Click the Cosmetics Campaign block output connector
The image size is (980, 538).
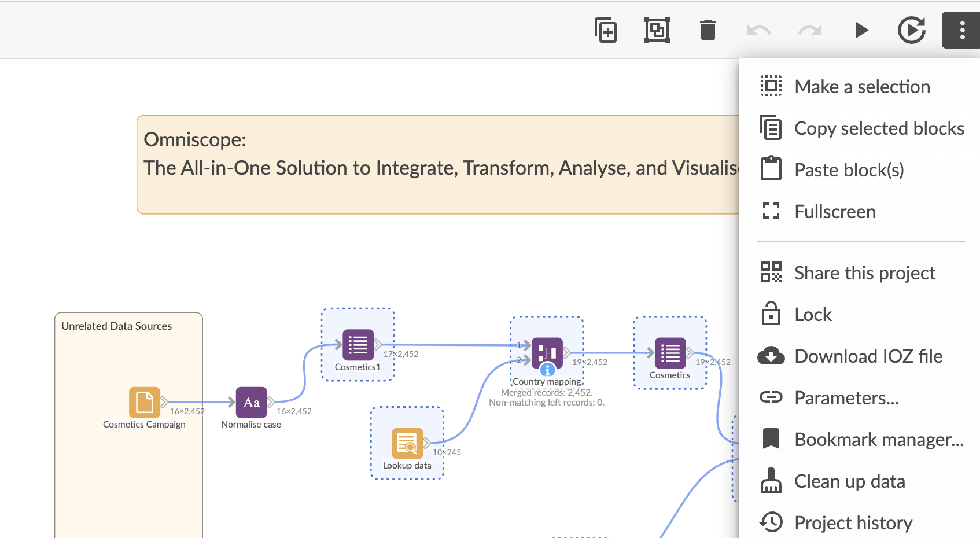[165, 402]
